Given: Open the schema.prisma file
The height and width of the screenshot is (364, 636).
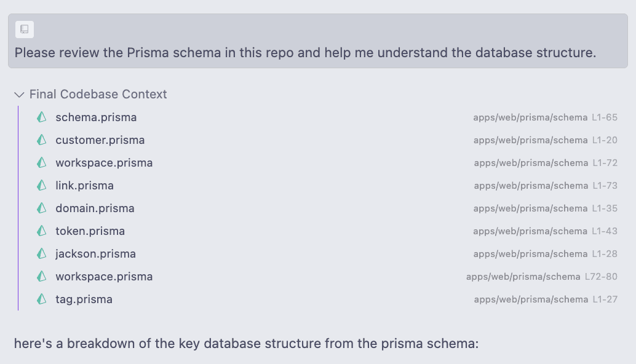Looking at the screenshot, I should click(x=96, y=117).
